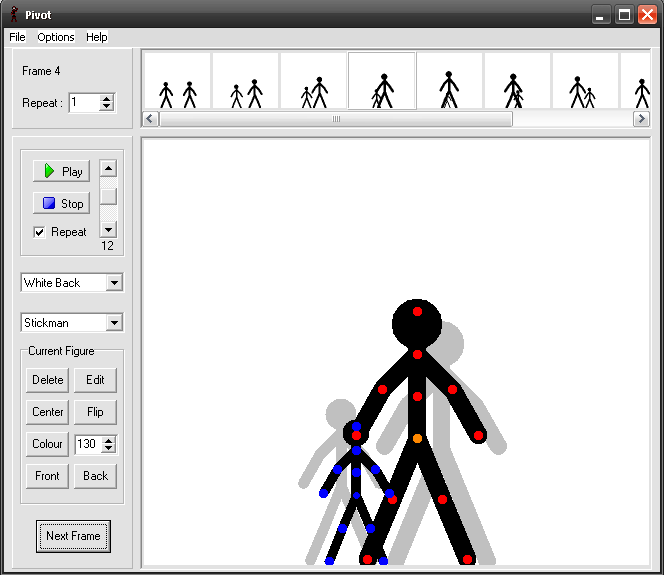Image resolution: width=664 pixels, height=575 pixels.
Task: Click the orange origin handle of large stickman
Action: (x=417, y=439)
